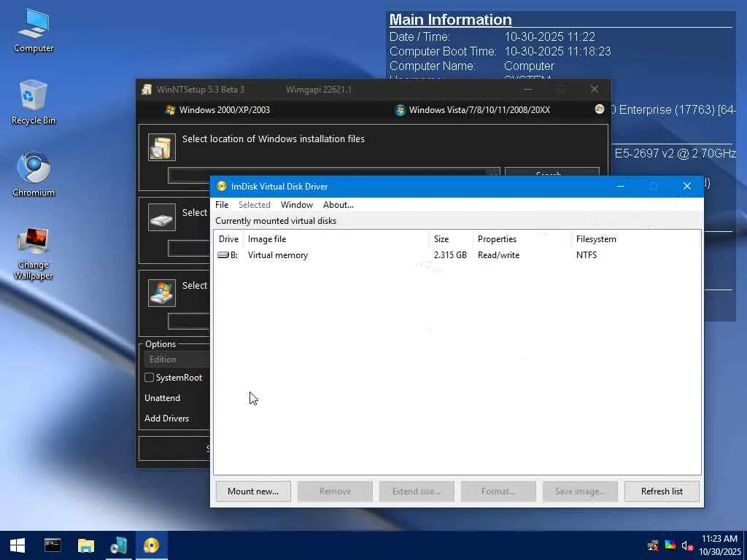Sort by the Image file column header
This screenshot has width=747, height=560.
point(336,239)
